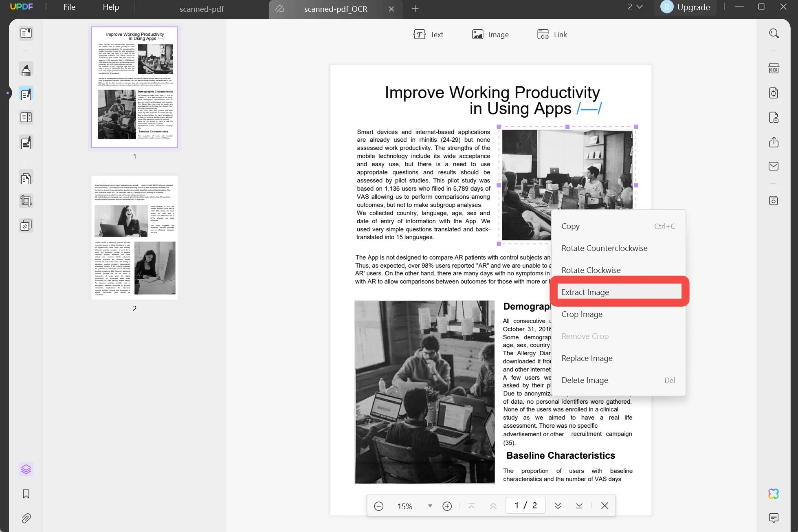This screenshot has width=798, height=532.
Task: Run OCR recognition from right sidebar
Action: tap(774, 68)
